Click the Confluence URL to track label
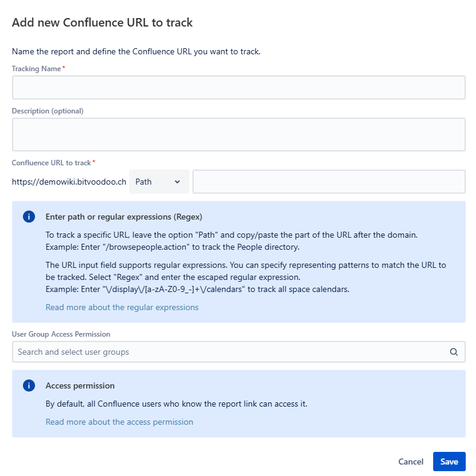Screen dimensions: 476x476 51,163
